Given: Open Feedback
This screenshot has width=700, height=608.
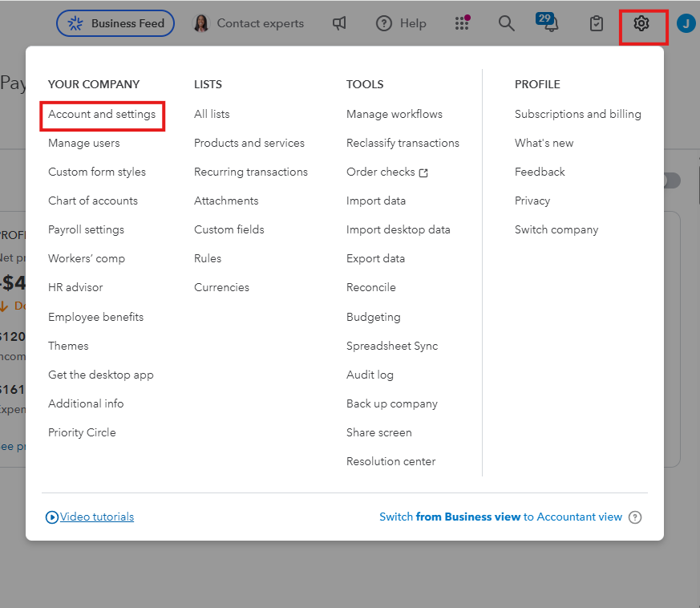Looking at the screenshot, I should [x=540, y=172].
